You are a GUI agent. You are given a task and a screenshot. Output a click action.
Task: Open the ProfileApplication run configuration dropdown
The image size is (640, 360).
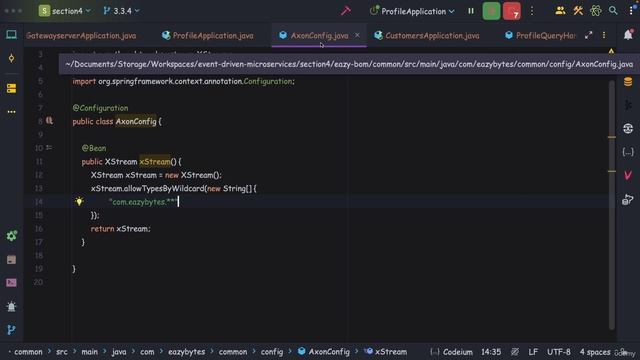[412, 11]
